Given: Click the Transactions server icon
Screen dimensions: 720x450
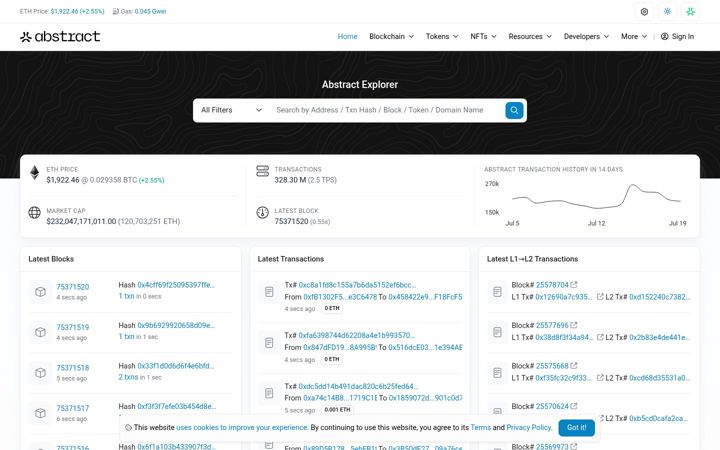Looking at the screenshot, I should (262, 171).
